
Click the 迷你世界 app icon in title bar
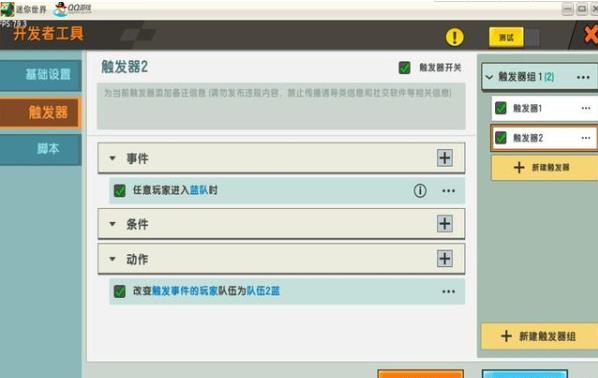pos(7,9)
